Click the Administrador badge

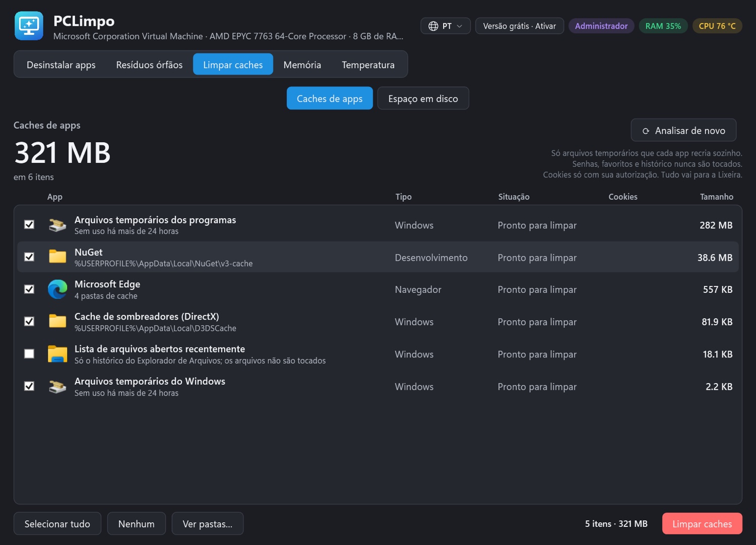(x=601, y=26)
